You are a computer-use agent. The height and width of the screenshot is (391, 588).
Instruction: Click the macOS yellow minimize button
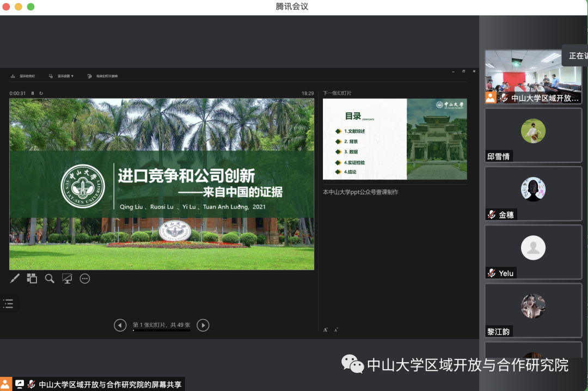click(x=19, y=7)
